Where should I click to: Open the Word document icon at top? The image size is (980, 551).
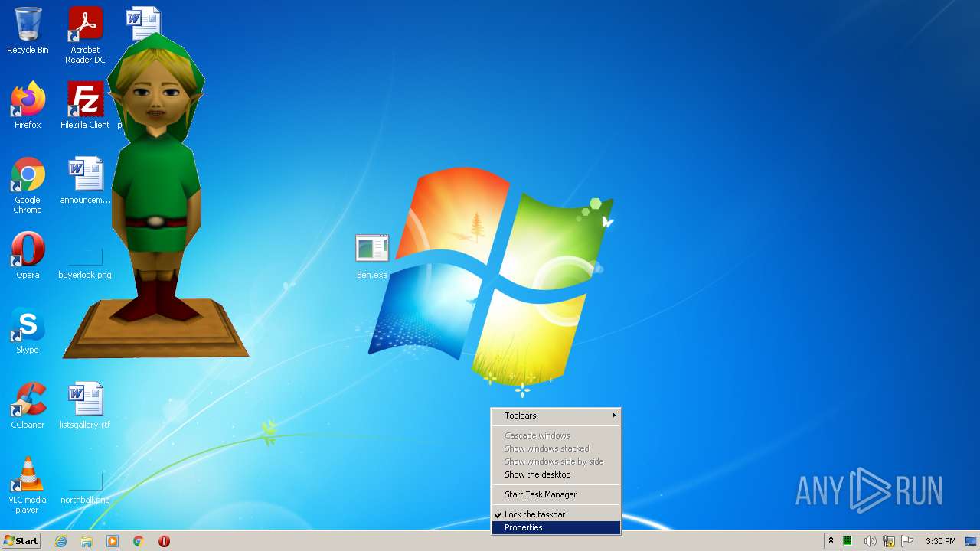(143, 23)
